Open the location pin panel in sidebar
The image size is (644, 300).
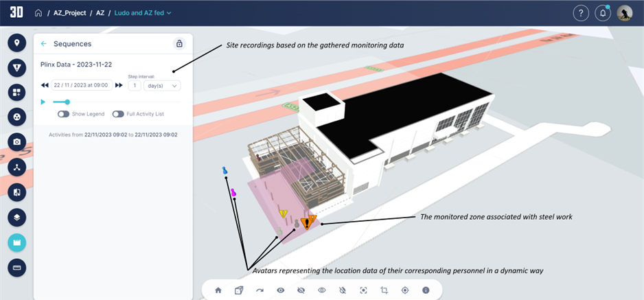pos(17,43)
